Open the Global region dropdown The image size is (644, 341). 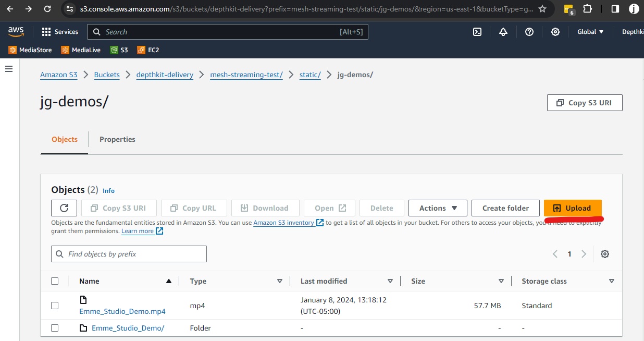pyautogui.click(x=590, y=32)
